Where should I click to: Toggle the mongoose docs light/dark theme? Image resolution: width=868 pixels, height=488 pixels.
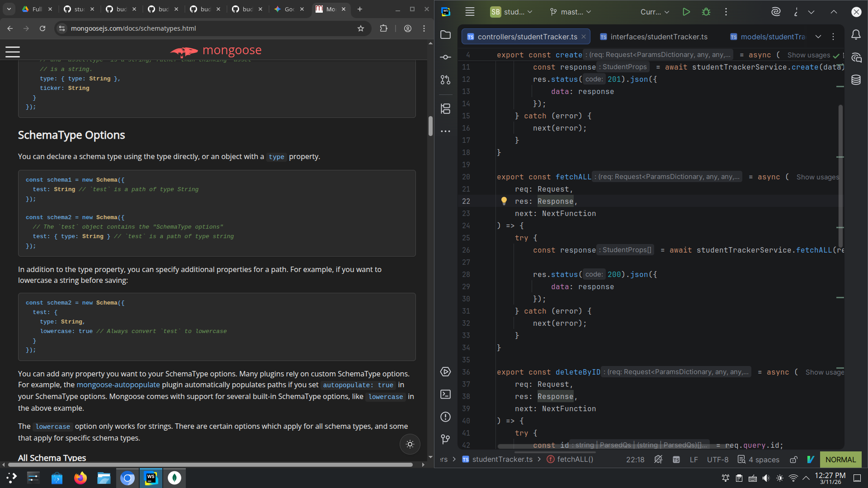click(x=410, y=444)
